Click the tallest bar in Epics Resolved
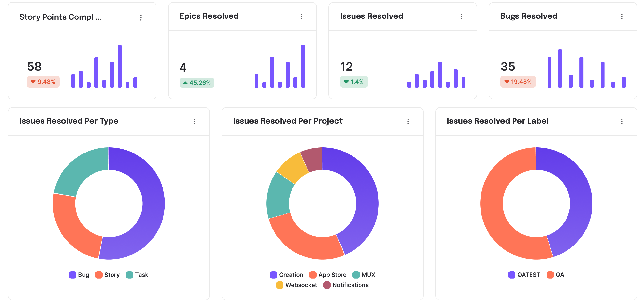The image size is (644, 306). click(303, 66)
